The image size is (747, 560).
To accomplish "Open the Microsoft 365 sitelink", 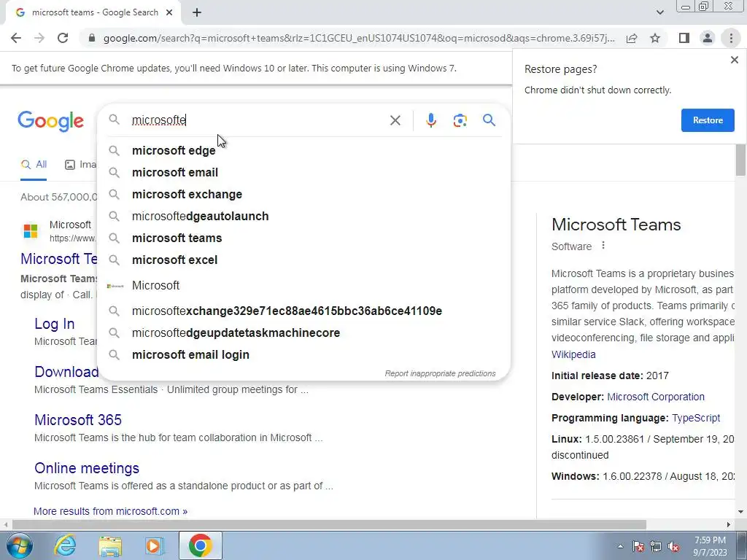I will [x=78, y=420].
